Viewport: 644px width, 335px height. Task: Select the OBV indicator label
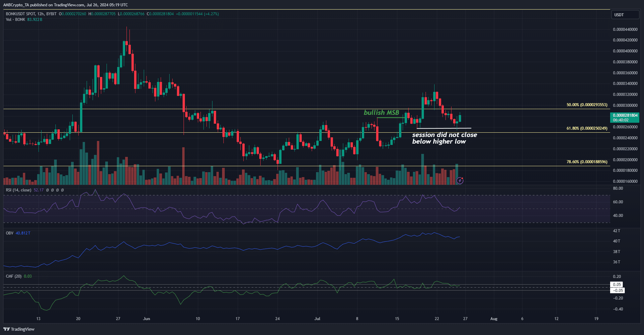10,233
